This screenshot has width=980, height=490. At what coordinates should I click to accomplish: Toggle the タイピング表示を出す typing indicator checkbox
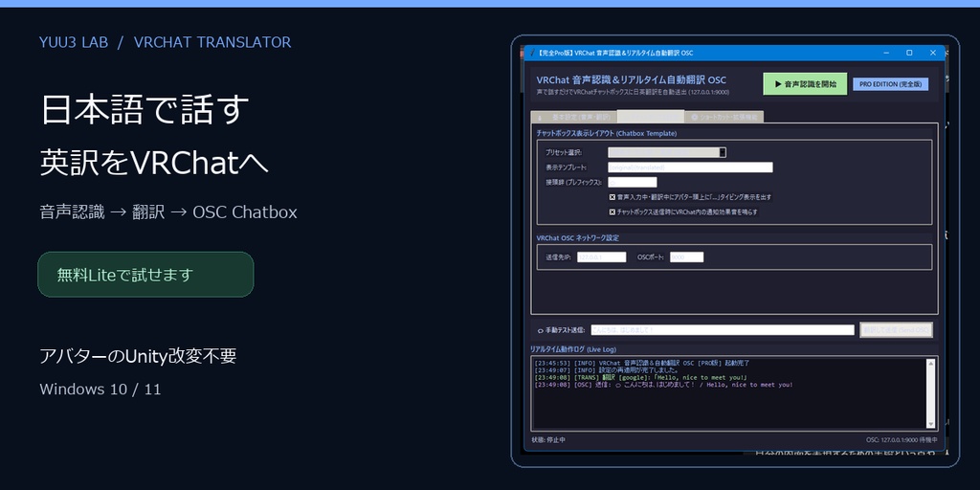point(612,197)
